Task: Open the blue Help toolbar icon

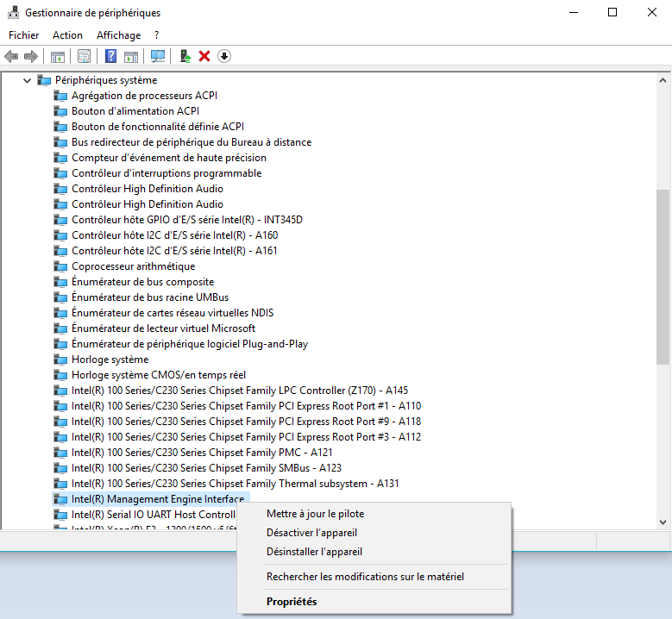Action: click(x=110, y=56)
